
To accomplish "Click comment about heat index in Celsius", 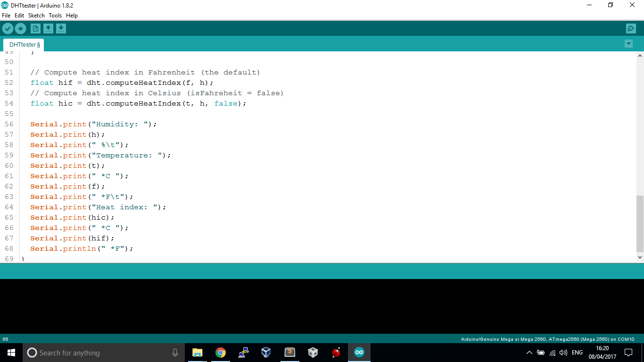I will point(157,93).
